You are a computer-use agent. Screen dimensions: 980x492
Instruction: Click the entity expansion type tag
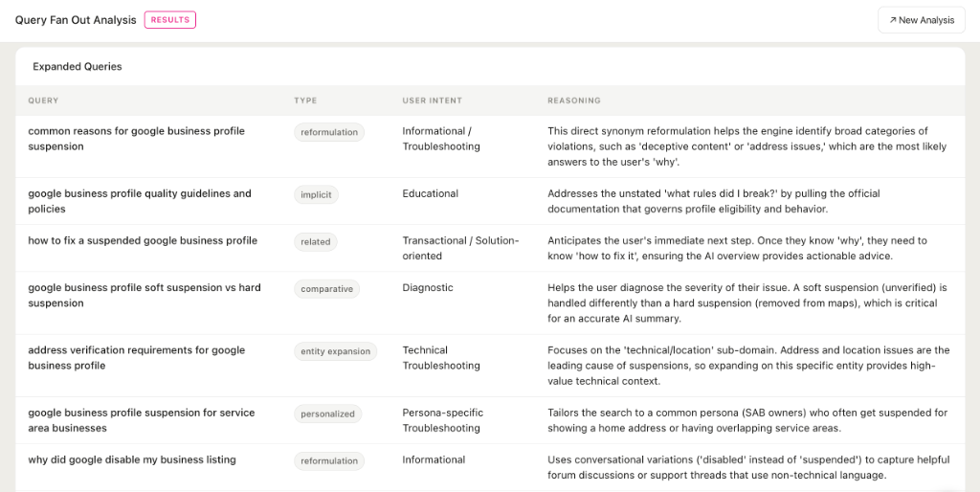pyautogui.click(x=336, y=351)
